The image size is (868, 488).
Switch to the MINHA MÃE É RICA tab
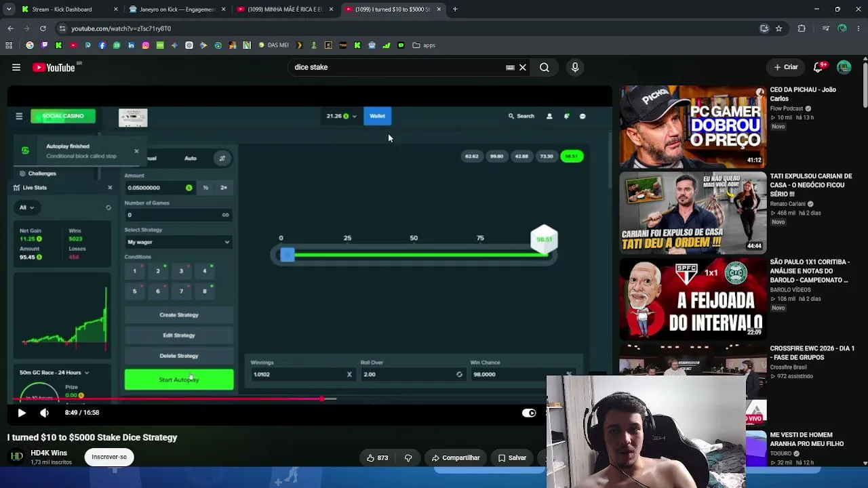coord(283,9)
